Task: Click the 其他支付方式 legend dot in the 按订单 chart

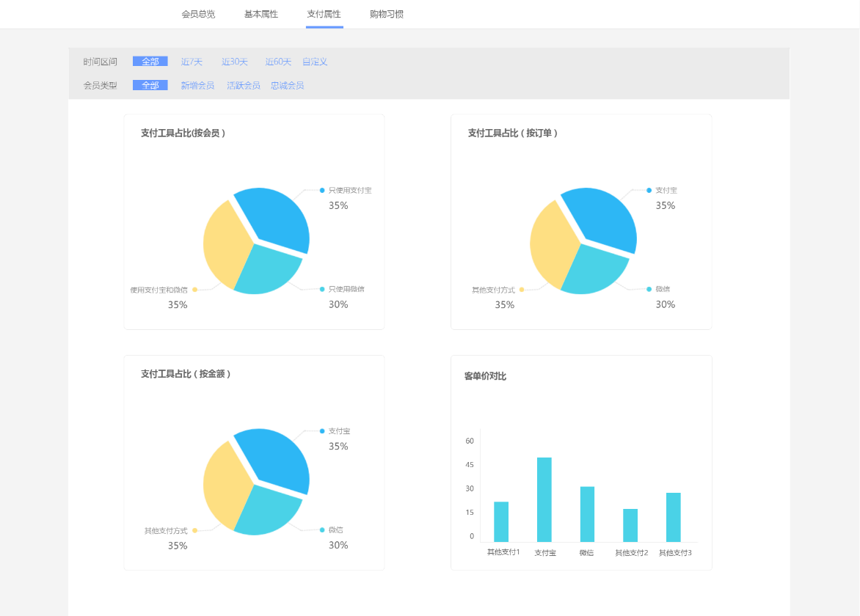Action: tap(522, 290)
